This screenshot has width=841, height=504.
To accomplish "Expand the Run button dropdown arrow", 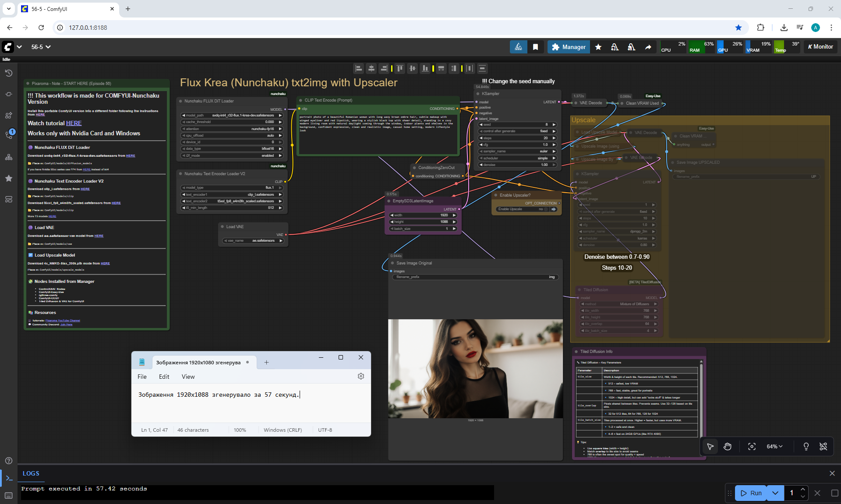I will coord(775,493).
